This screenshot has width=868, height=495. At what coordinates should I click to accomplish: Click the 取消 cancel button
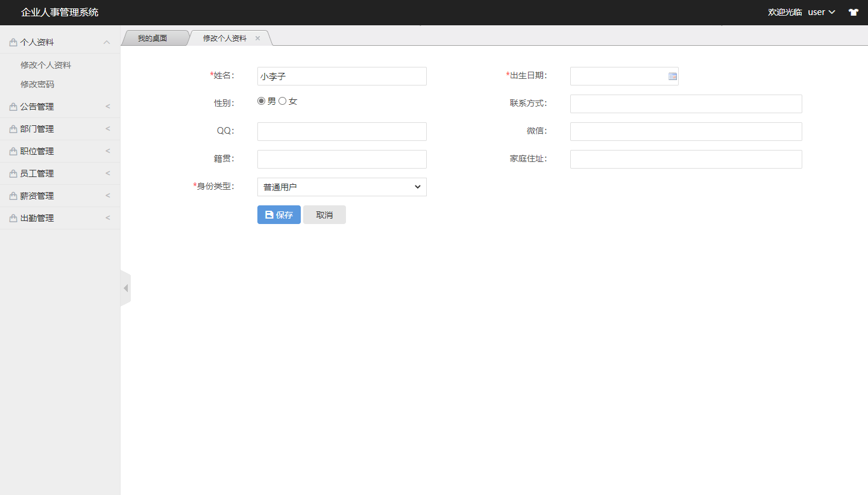point(324,214)
